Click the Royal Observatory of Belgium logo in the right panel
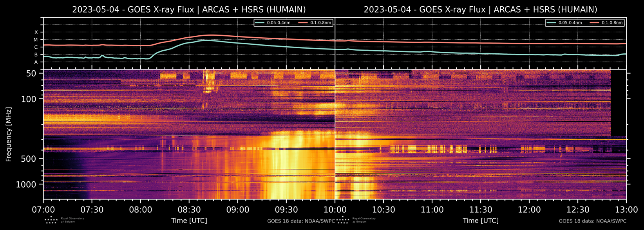The width and height of the screenshot is (644, 230). [x=356, y=220]
